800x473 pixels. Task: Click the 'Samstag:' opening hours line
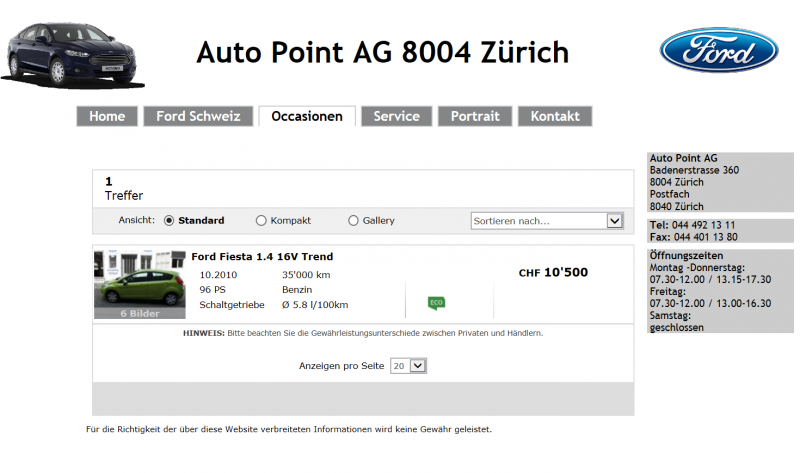click(x=670, y=315)
